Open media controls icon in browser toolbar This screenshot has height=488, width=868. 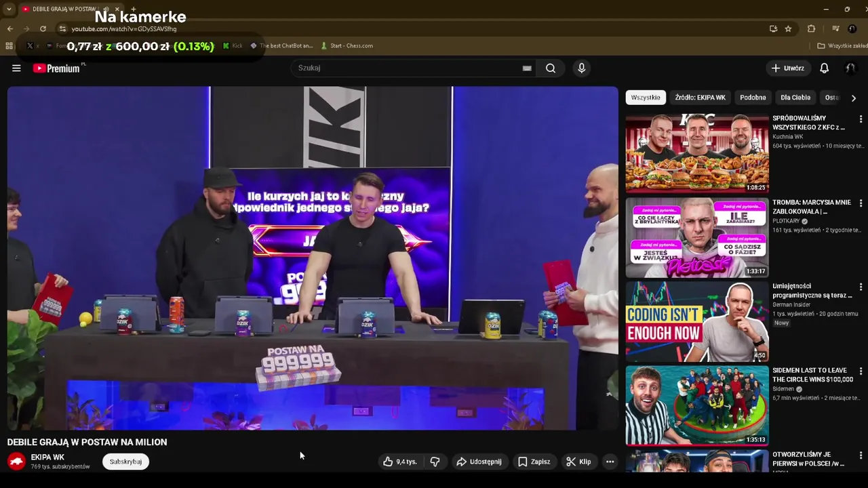835,28
